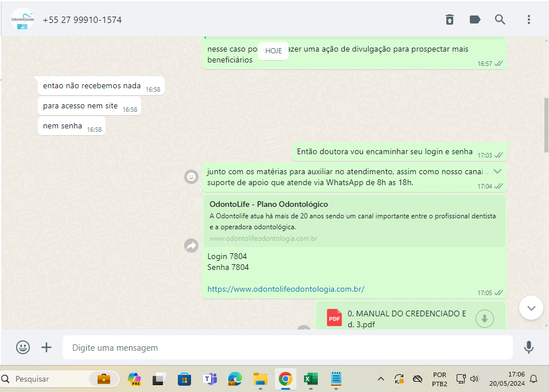Open contact info for +55 27 99910-1574
Viewport: 549px width, 392px height.
(82, 20)
